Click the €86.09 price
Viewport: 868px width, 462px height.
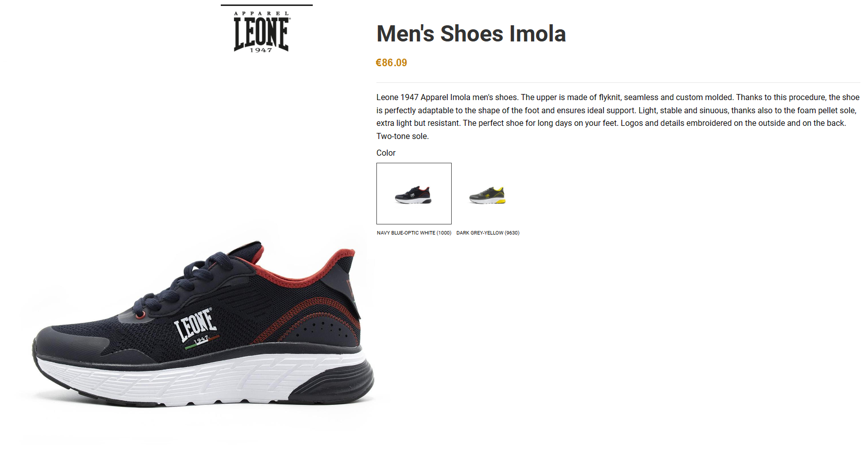pyautogui.click(x=391, y=63)
